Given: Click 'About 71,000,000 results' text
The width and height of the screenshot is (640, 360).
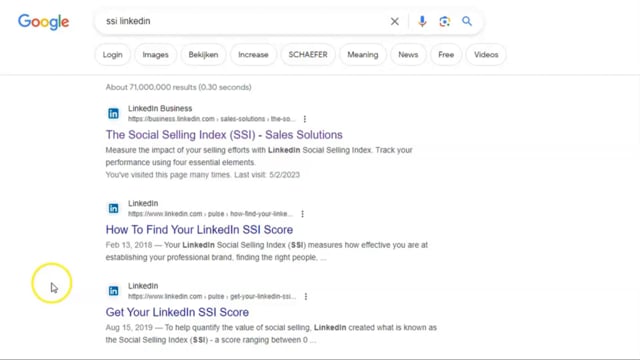Looking at the screenshot, I should coord(178,87).
